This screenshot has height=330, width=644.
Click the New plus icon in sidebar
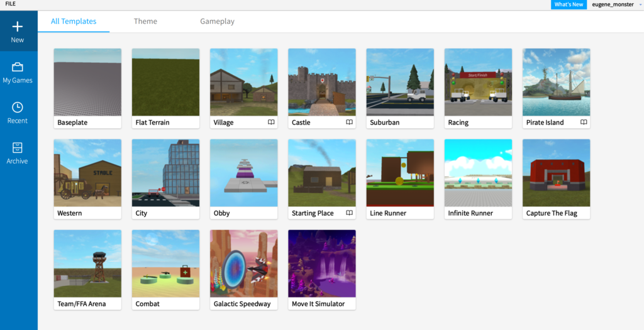(x=17, y=26)
